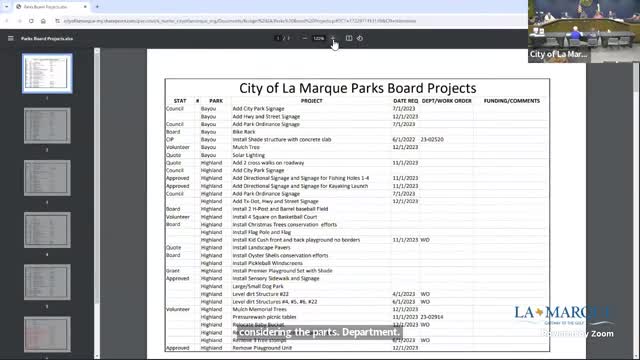Click 'Install Sensory Sidewalk and Signage'
640x360 pixels.
pos(276,278)
